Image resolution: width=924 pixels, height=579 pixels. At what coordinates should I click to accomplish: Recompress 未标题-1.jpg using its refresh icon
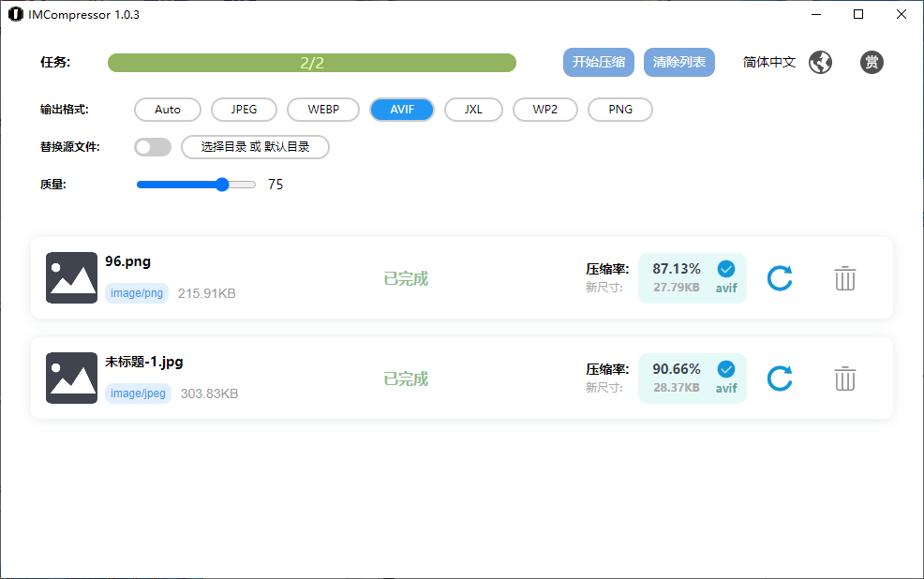click(779, 379)
